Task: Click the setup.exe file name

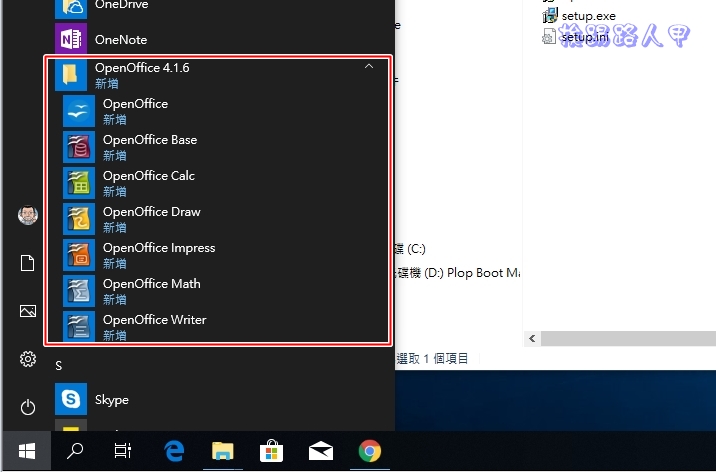Action: [x=589, y=16]
